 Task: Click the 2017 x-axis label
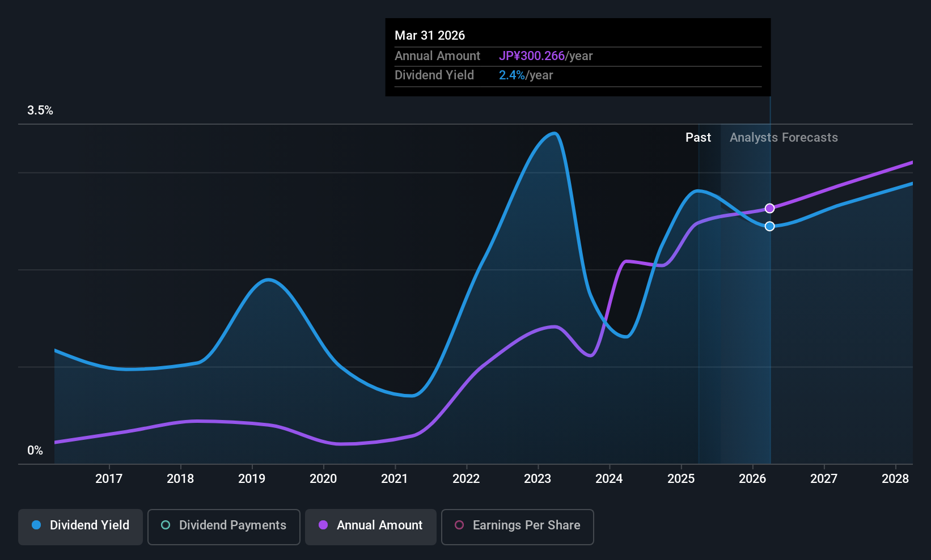pyautogui.click(x=109, y=478)
